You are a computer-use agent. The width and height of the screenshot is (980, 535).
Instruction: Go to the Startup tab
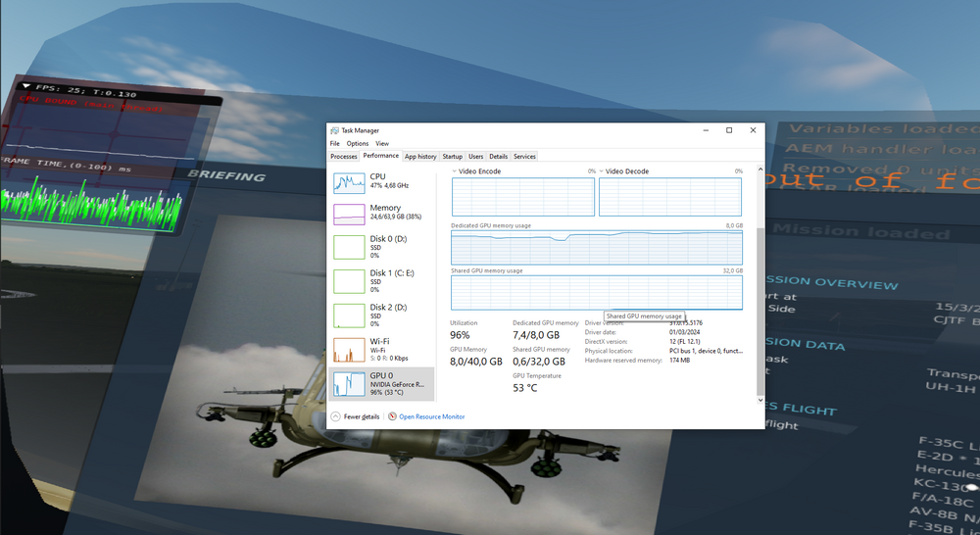[452, 156]
